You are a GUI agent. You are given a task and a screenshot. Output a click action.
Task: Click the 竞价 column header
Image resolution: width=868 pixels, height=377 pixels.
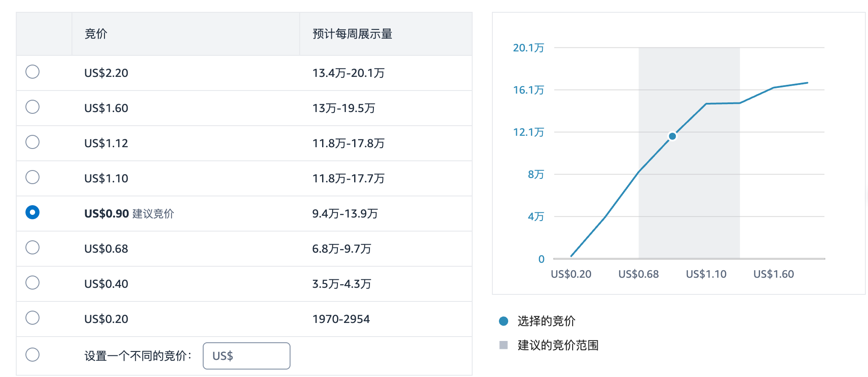click(x=96, y=34)
